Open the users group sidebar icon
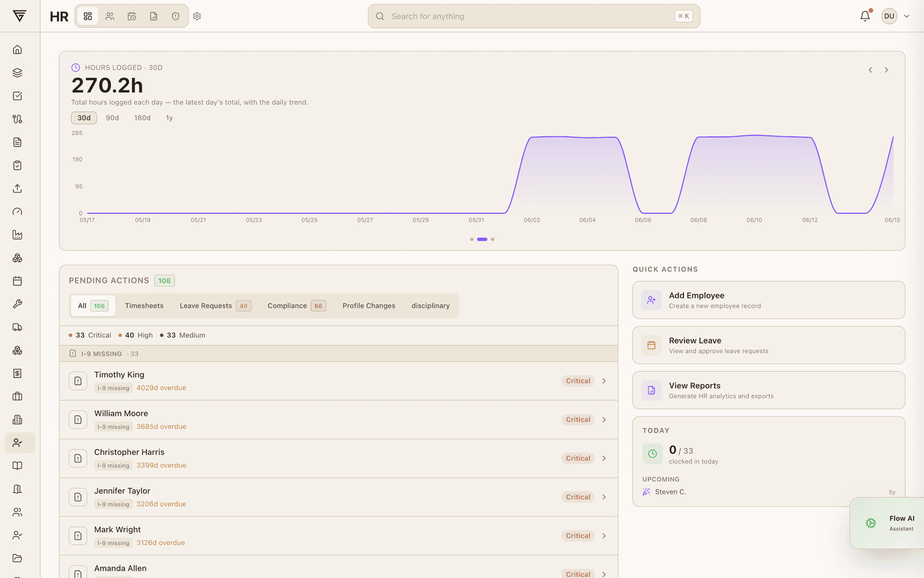This screenshot has width=924, height=578. pos(17,512)
